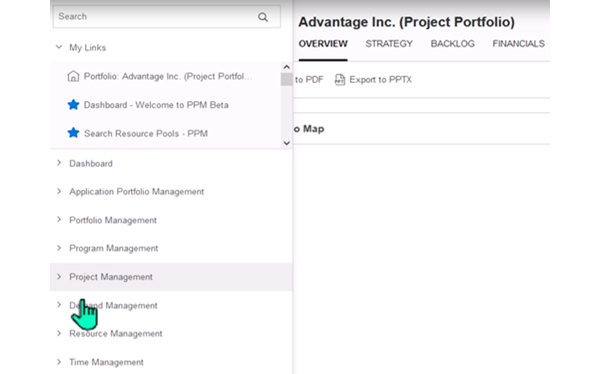Select the Project Management label
Screen dimensions: 600x374
pyautogui.click(x=111, y=277)
